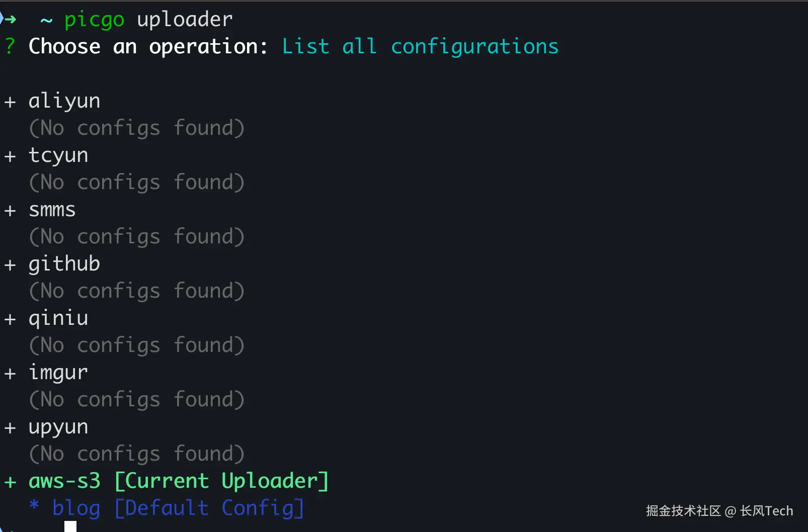Click "(No configs found)" under aliyun
The image size is (808, 532).
point(137,128)
